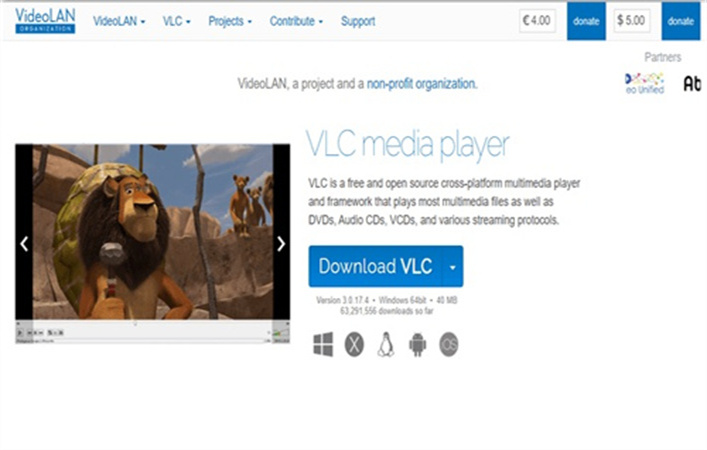Donate the euro amount
Viewport: 707px width, 450px height.
586,21
